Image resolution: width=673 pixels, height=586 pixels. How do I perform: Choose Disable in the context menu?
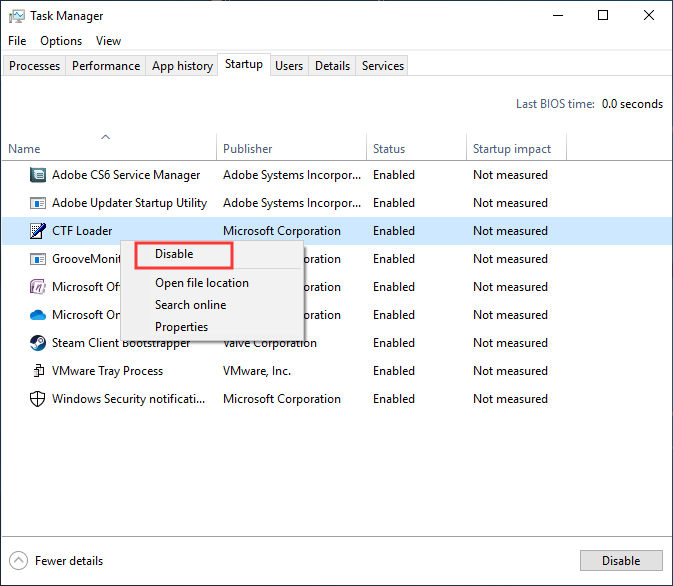[x=174, y=254]
